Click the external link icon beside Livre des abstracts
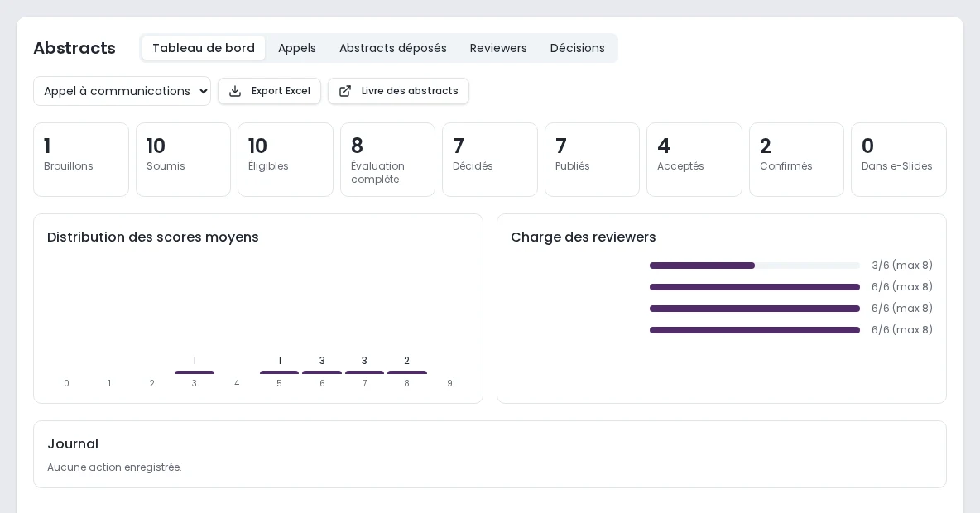 point(345,91)
